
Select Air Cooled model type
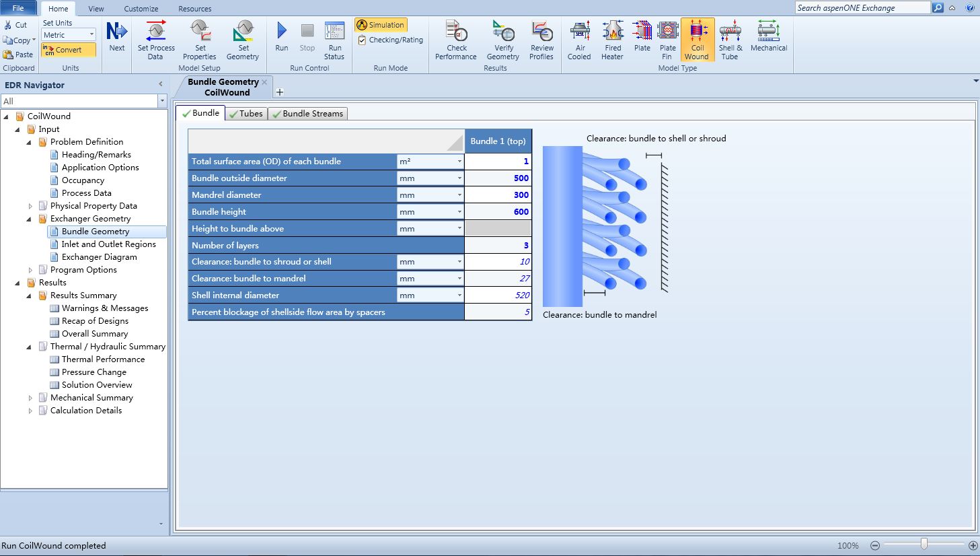pyautogui.click(x=579, y=40)
